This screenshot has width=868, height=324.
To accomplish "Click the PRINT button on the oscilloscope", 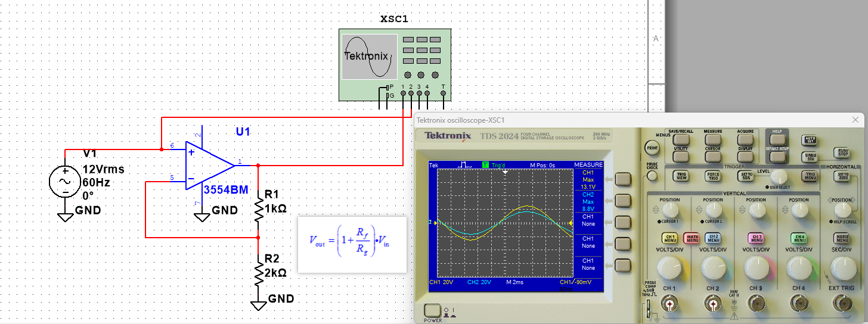I will 652,148.
